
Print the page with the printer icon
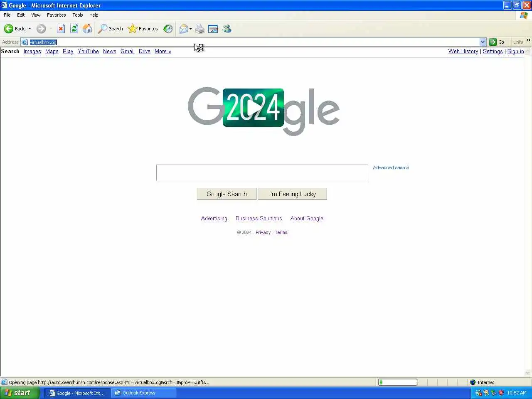(200, 29)
